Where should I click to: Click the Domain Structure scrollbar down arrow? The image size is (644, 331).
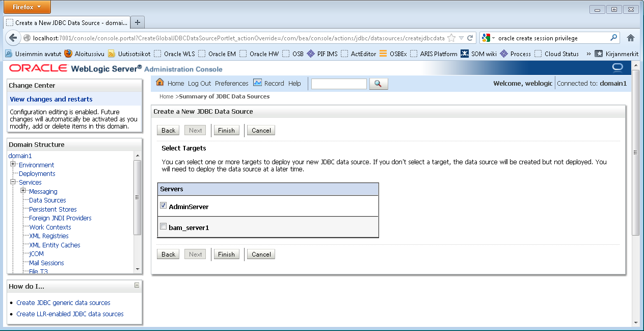(x=137, y=269)
